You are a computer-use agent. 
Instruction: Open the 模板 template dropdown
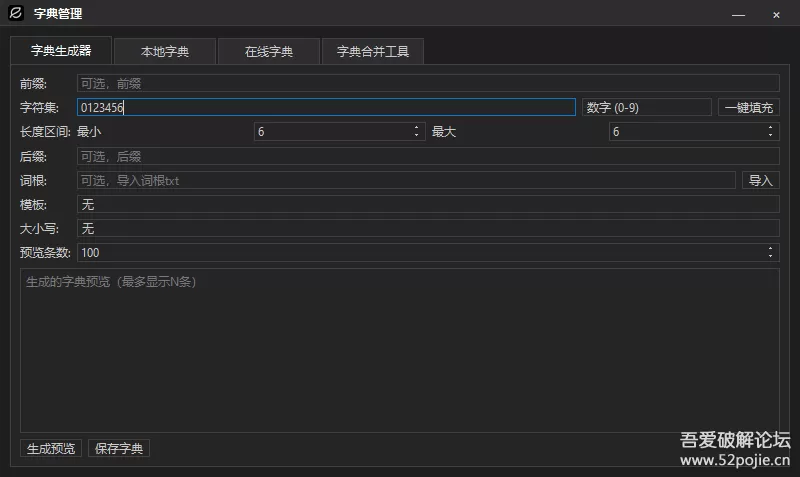[x=428, y=204]
